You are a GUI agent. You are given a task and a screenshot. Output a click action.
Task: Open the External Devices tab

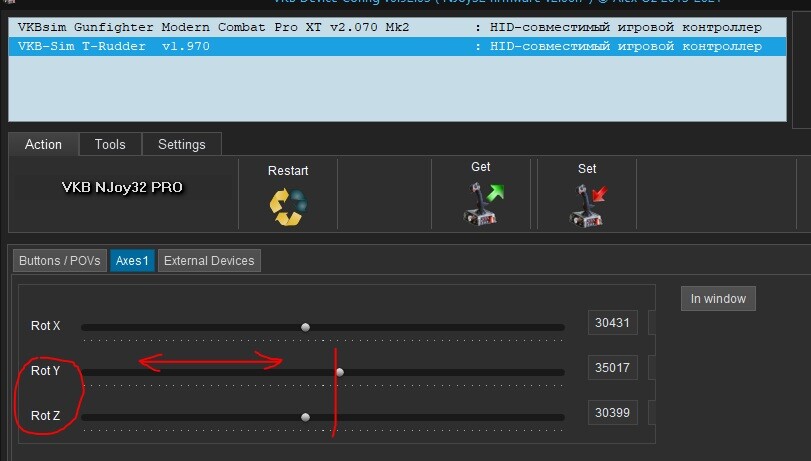(x=209, y=261)
